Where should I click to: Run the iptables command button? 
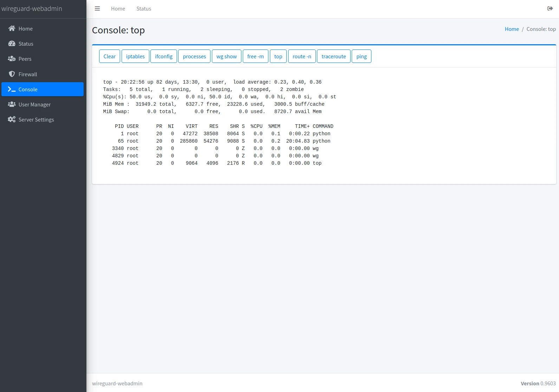click(x=135, y=56)
